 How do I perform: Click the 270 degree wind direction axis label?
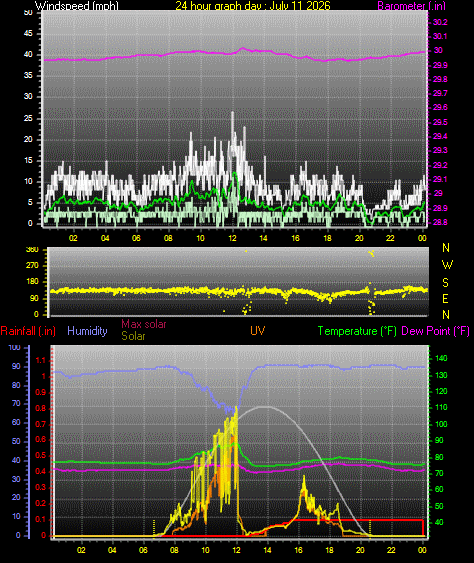(x=32, y=265)
